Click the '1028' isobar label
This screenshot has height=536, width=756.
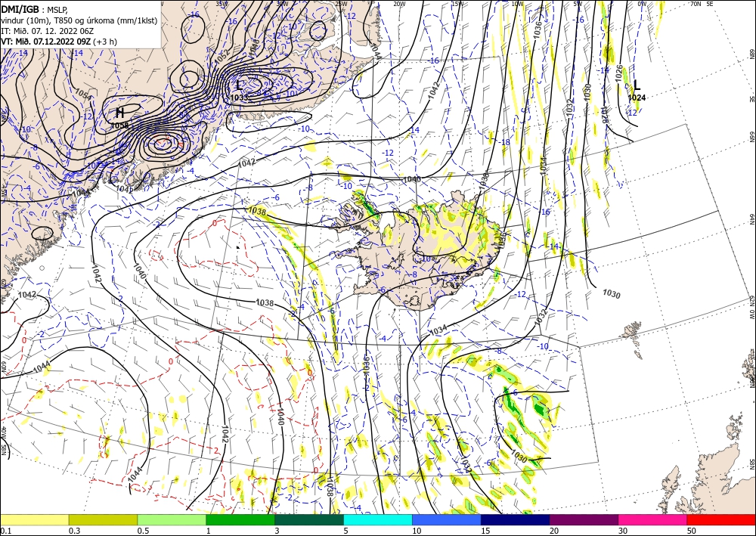(x=603, y=115)
